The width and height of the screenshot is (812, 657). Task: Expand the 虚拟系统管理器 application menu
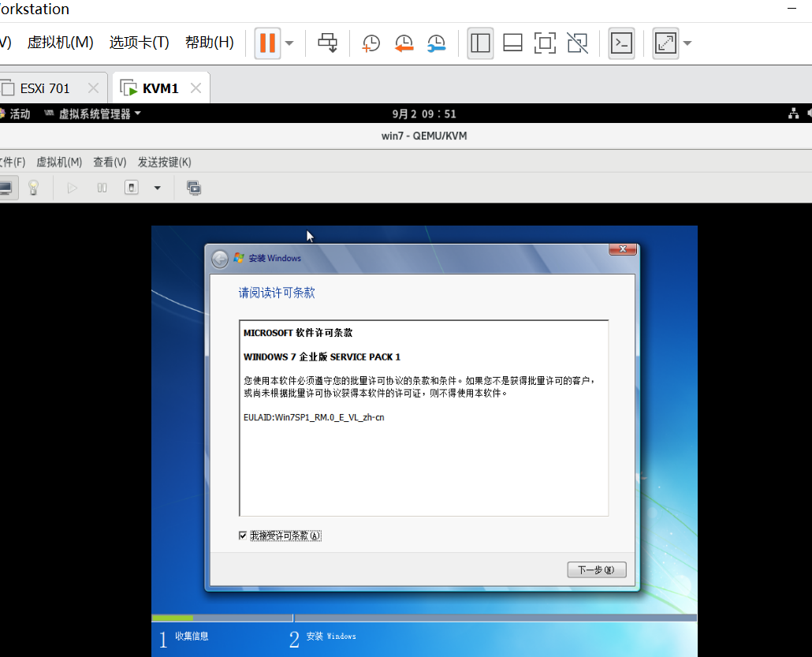(94, 114)
